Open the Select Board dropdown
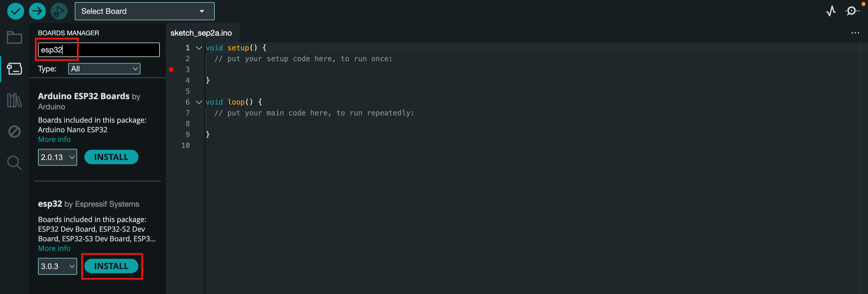This screenshot has height=294, width=868. tap(144, 11)
